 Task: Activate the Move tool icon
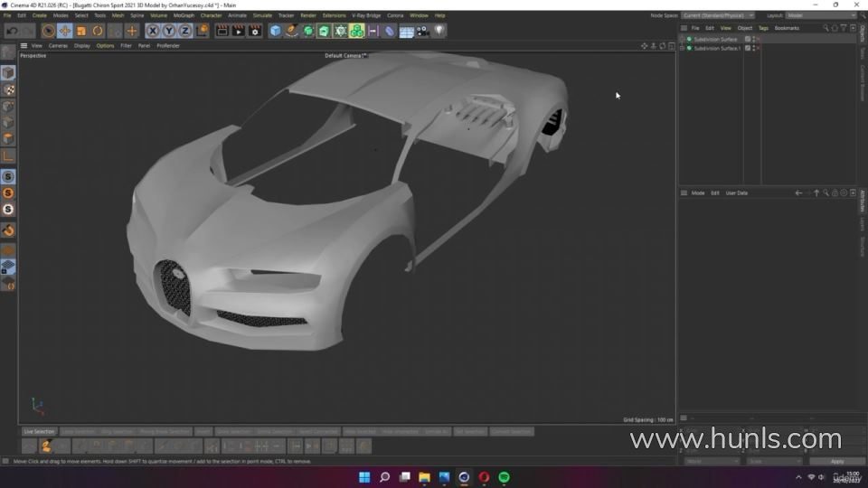click(65, 31)
